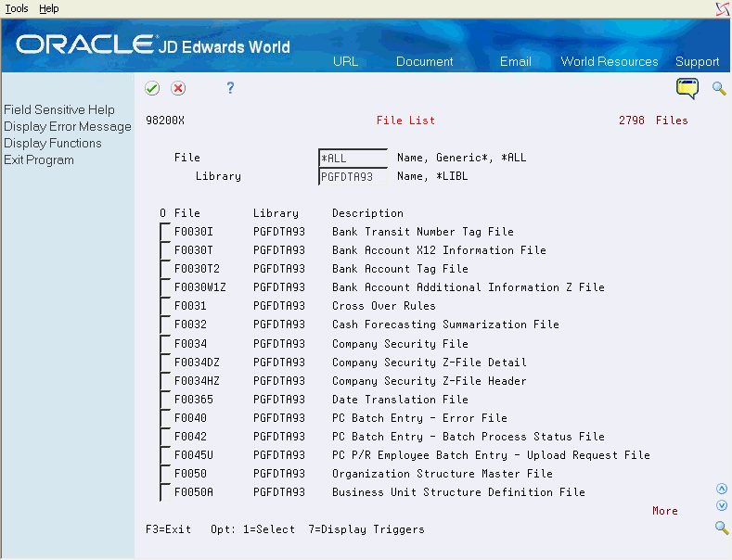Screen dimensions: 732x560
Task: Open the URL tab
Action: pos(345,61)
